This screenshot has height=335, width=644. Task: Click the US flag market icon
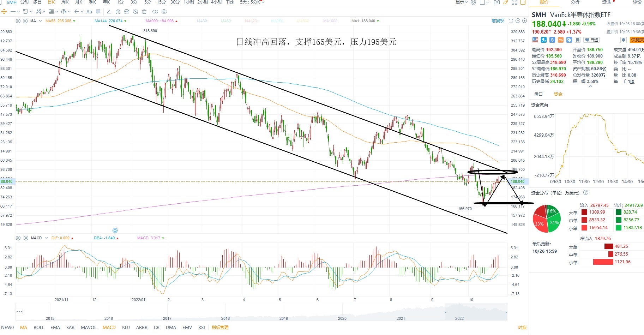535,40
